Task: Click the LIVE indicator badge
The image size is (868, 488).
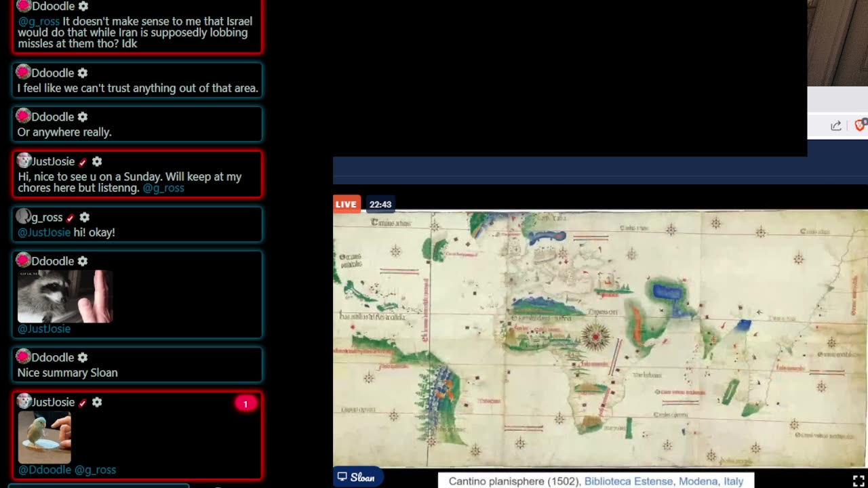Action: tap(346, 204)
